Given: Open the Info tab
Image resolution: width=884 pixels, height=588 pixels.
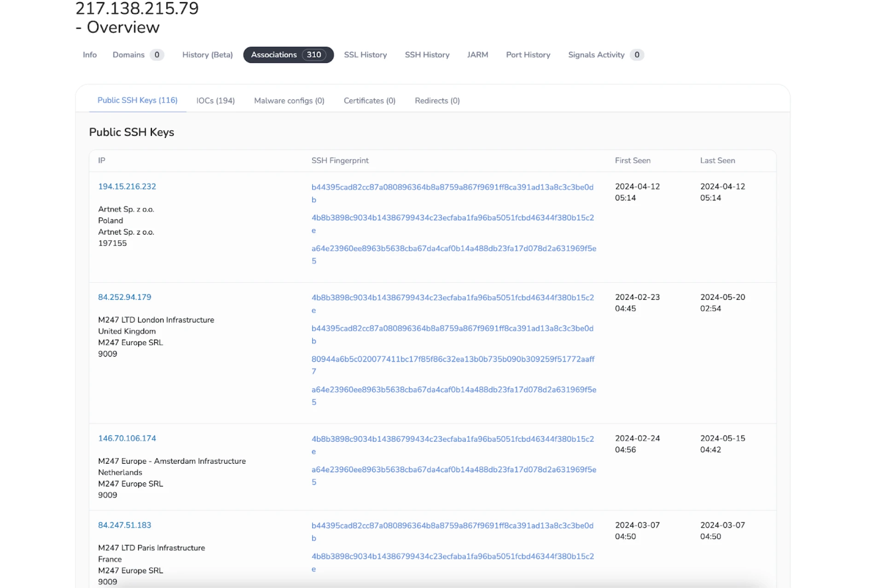Looking at the screenshot, I should pos(89,55).
